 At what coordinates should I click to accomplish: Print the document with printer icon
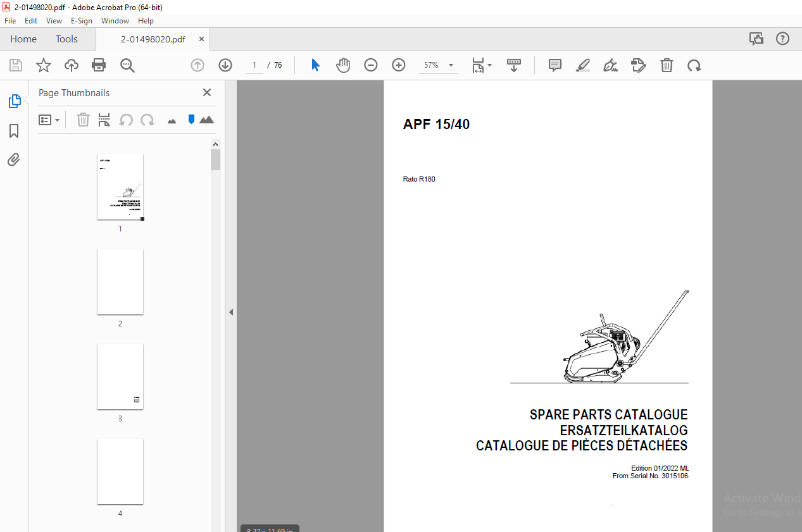click(x=99, y=65)
